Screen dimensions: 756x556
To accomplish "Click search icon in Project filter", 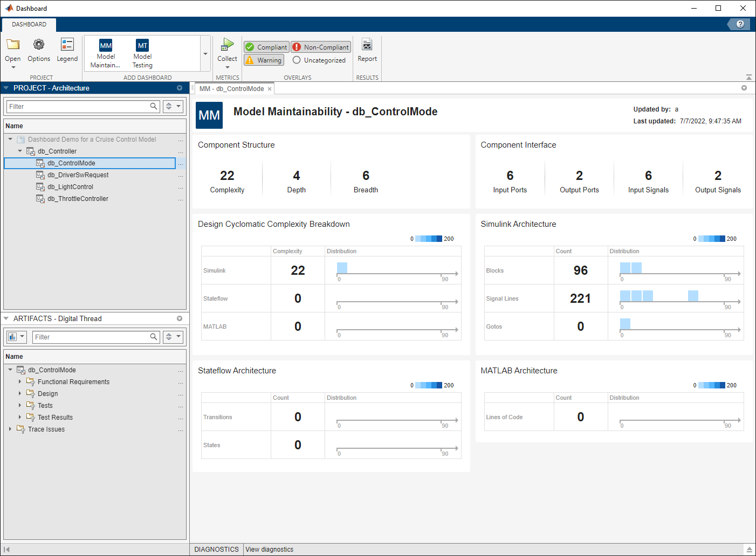I will pos(154,107).
